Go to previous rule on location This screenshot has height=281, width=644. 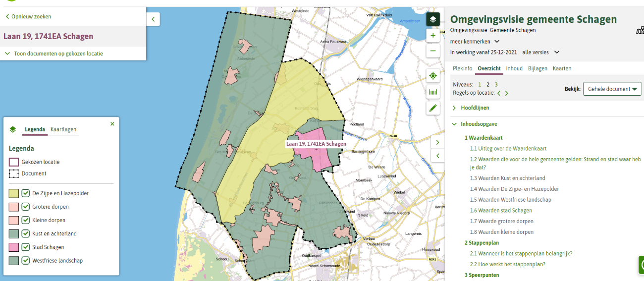click(x=499, y=93)
